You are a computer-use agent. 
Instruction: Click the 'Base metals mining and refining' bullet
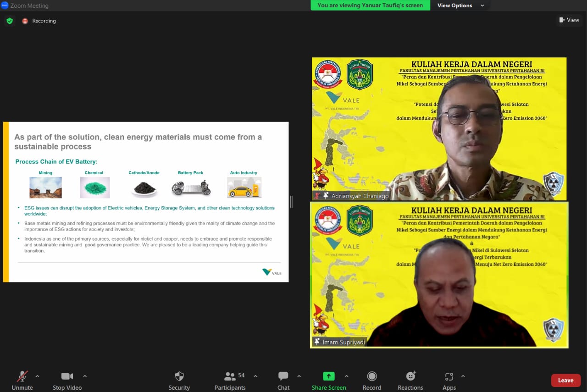[150, 226]
